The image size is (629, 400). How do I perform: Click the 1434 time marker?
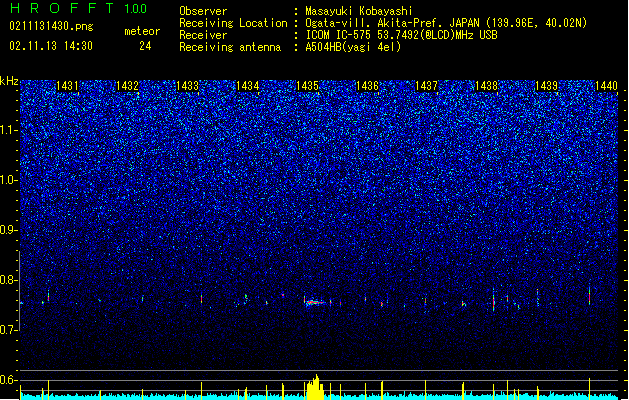click(248, 86)
